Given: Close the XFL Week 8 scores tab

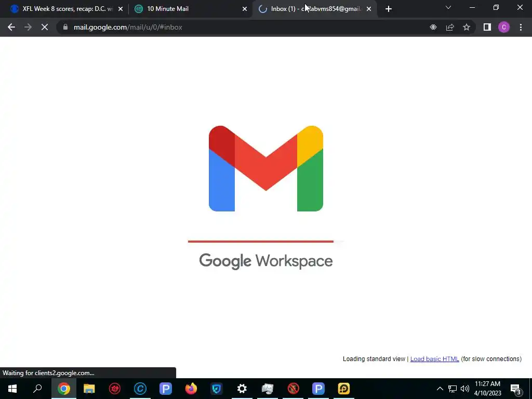Looking at the screenshot, I should pos(121,9).
